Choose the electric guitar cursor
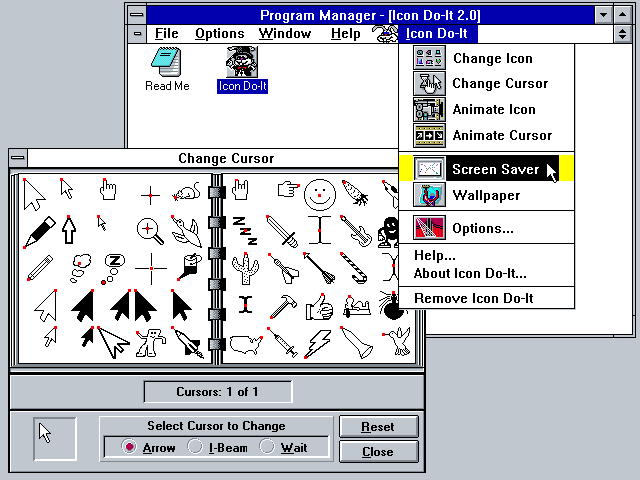 [356, 231]
